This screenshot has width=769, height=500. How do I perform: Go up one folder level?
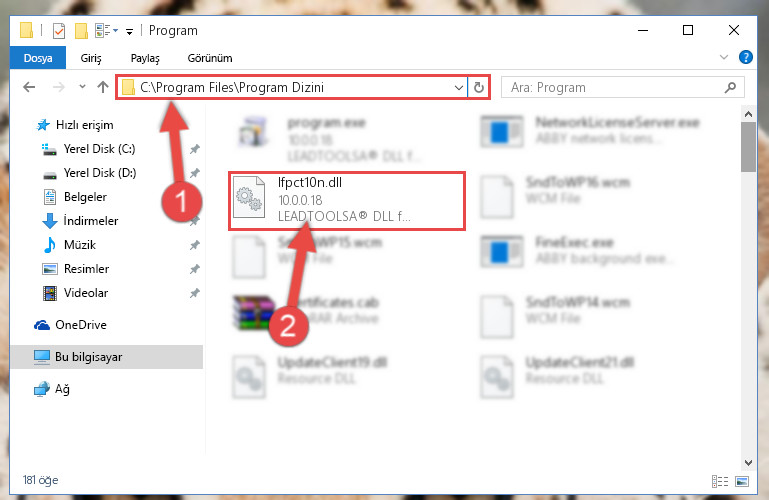pos(103,87)
